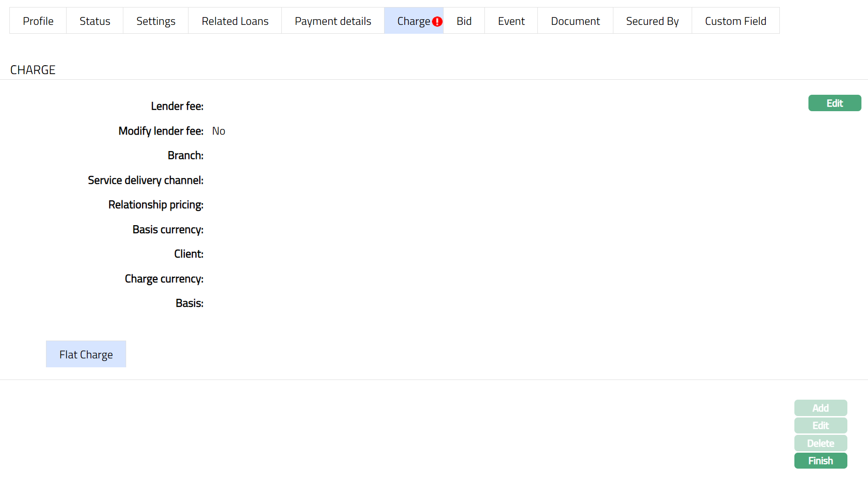Screen dimensions: 868x478
Task: Open the Secured By tab
Action: [652, 21]
